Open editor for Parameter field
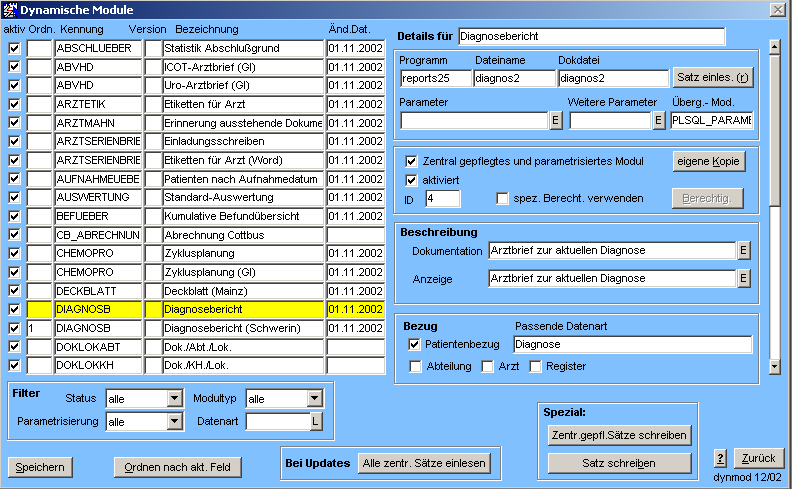The width and height of the screenshot is (792, 489). click(x=556, y=121)
